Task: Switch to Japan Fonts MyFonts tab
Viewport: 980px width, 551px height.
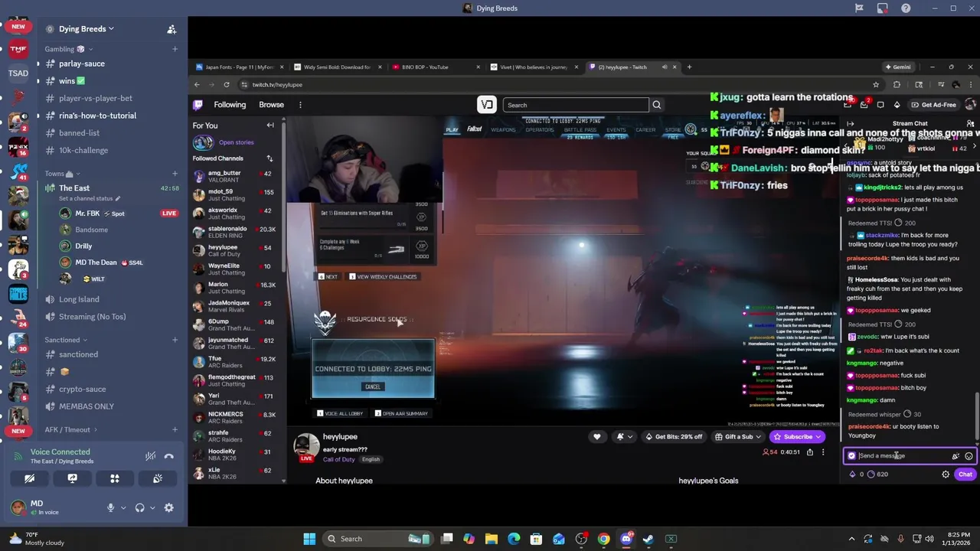Action: coord(239,67)
